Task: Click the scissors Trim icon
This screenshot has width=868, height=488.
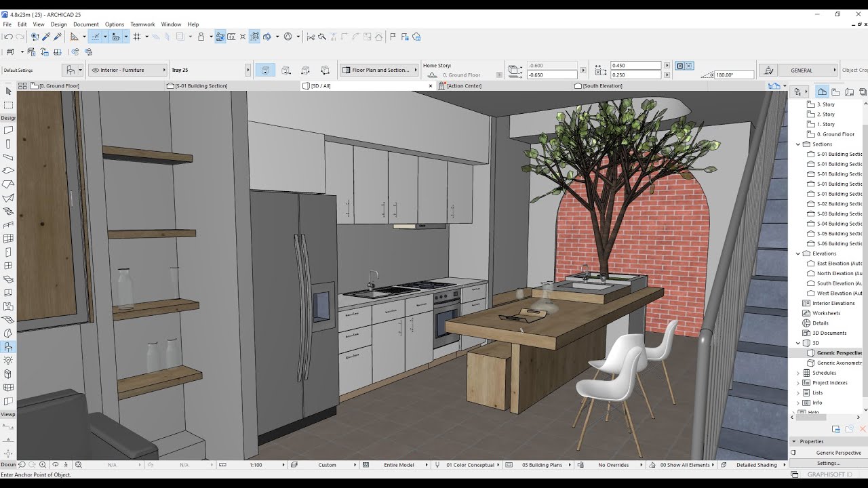Action: click(311, 37)
